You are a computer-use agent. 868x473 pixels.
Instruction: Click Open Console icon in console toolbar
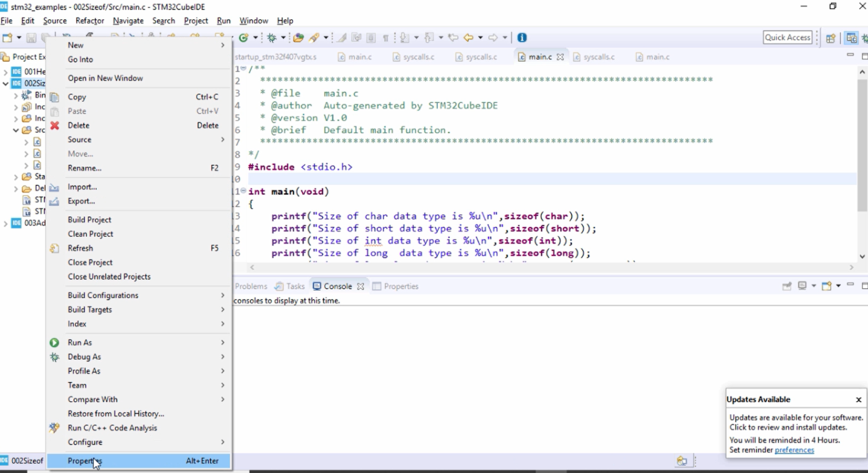(827, 286)
